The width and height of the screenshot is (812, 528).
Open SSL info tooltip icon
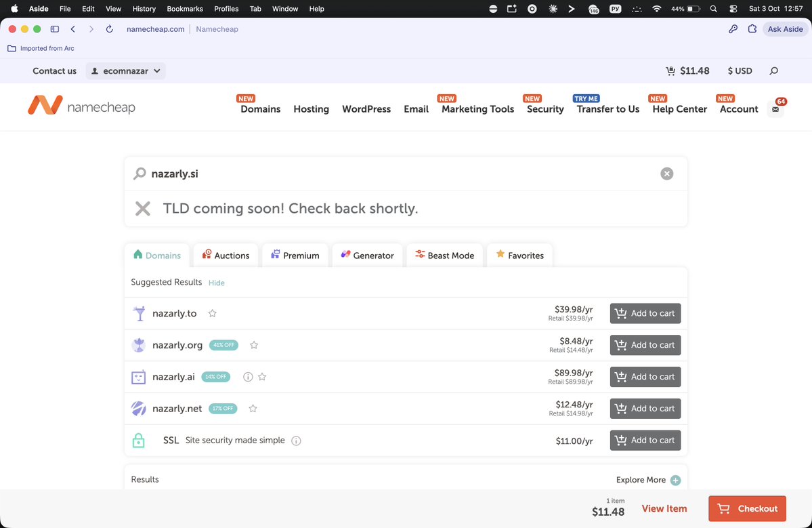tap(296, 441)
